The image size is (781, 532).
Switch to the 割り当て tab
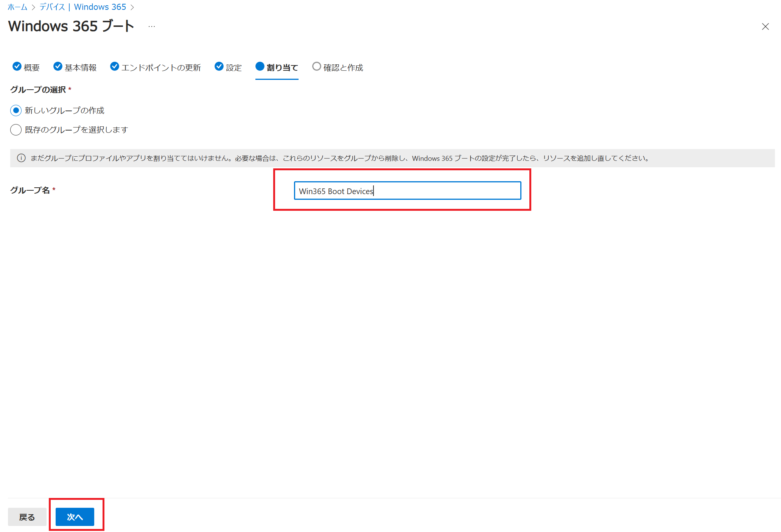282,68
